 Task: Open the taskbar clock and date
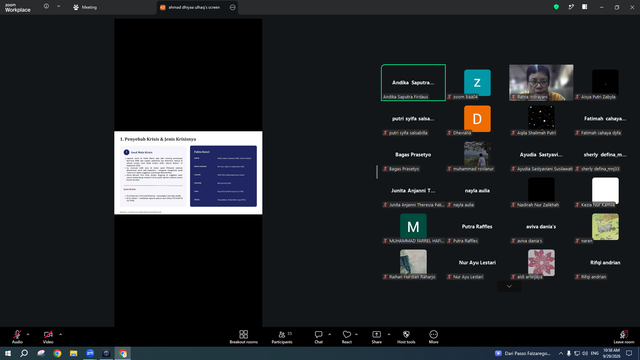[x=611, y=353]
